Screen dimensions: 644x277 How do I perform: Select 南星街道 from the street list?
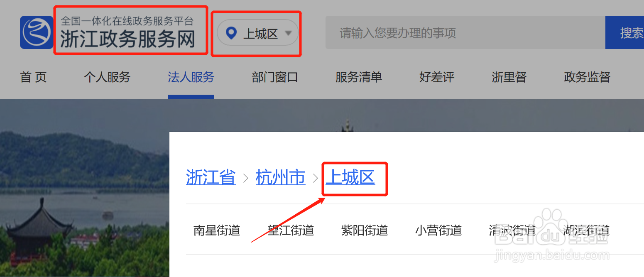click(x=217, y=230)
